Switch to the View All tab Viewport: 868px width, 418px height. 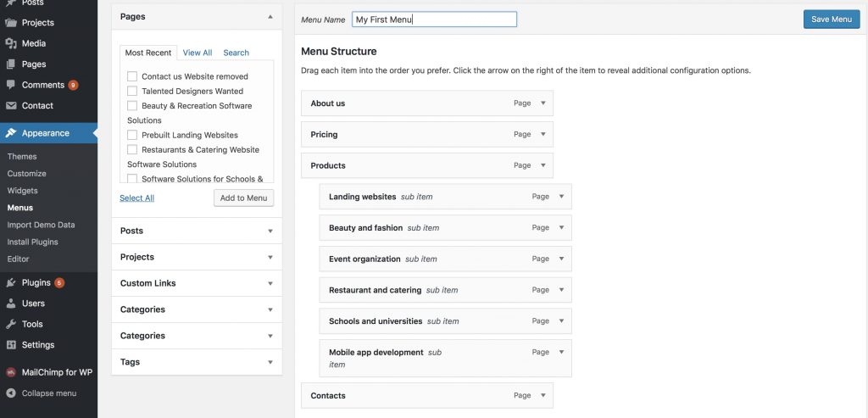click(x=198, y=53)
